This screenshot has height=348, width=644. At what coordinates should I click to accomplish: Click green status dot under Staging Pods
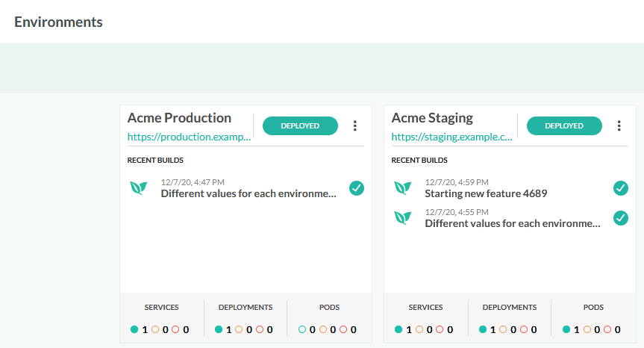(x=567, y=329)
